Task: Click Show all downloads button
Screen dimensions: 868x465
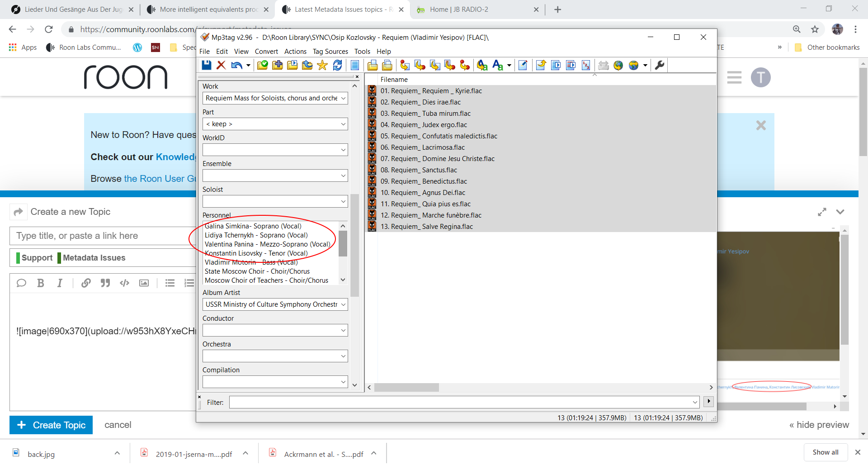Action: coord(826,452)
